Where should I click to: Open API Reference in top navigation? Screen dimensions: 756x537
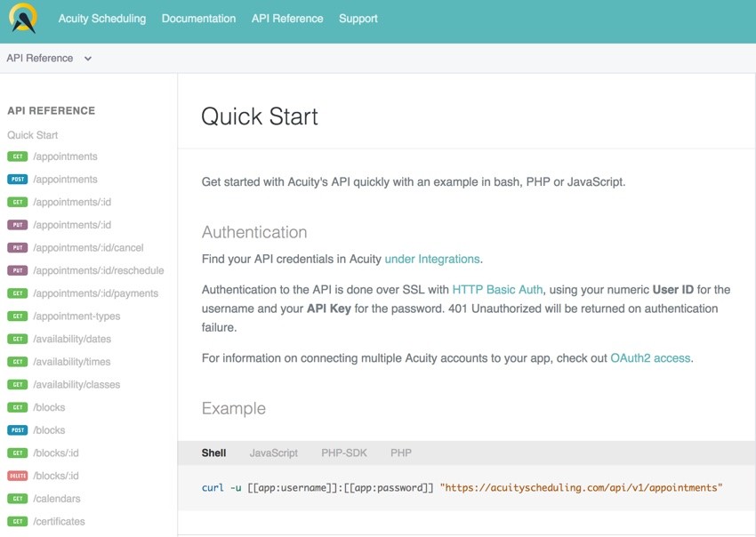click(287, 19)
